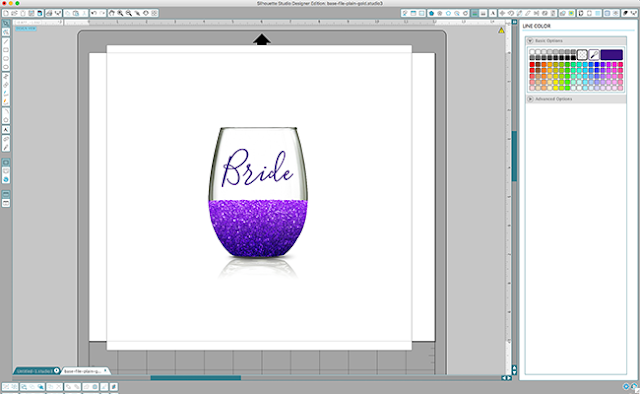640x394 pixels.
Task: Pick the Draw a Rectangle tool
Action: tap(6, 50)
